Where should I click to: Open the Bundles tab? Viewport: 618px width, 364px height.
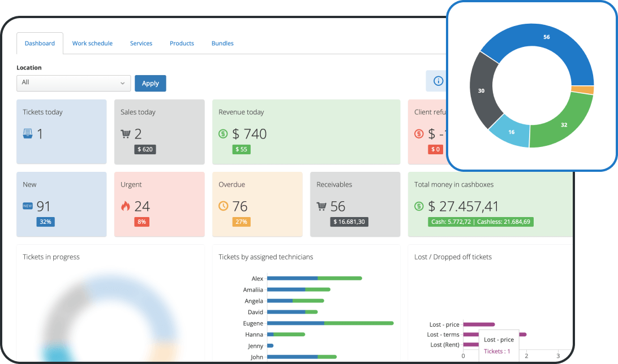coord(222,43)
